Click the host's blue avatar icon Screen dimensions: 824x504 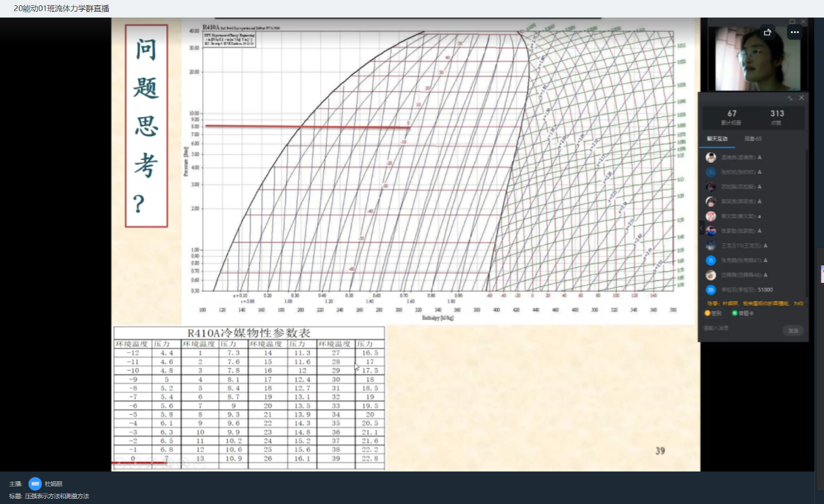[35, 484]
